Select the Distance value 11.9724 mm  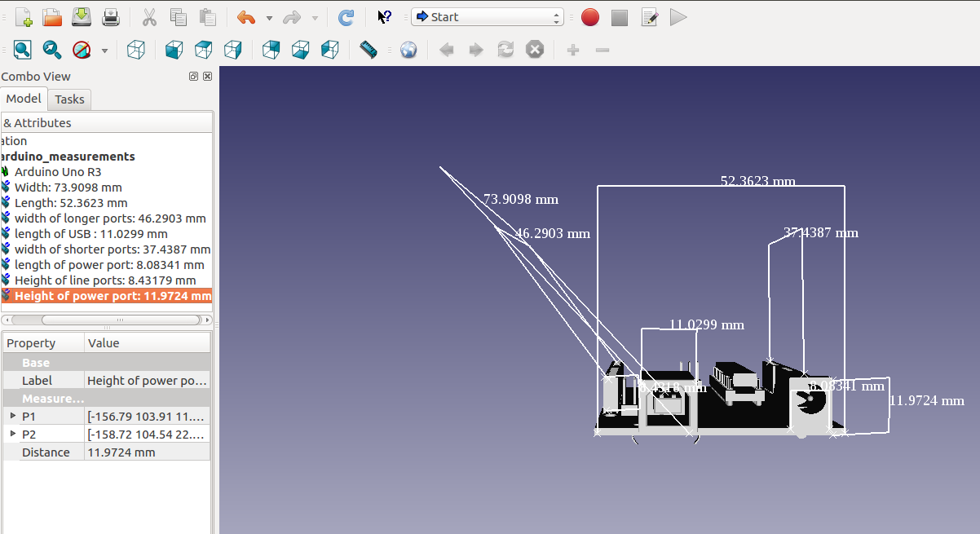pos(148,452)
